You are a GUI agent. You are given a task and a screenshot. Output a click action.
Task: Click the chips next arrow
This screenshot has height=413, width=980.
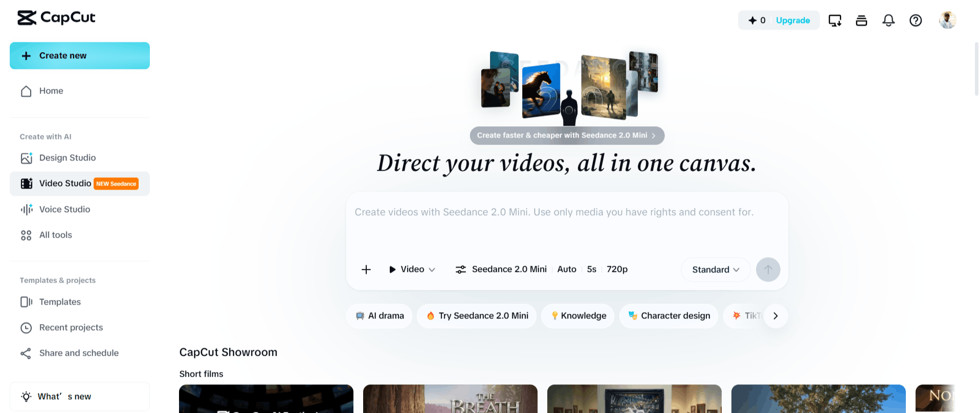(x=775, y=316)
